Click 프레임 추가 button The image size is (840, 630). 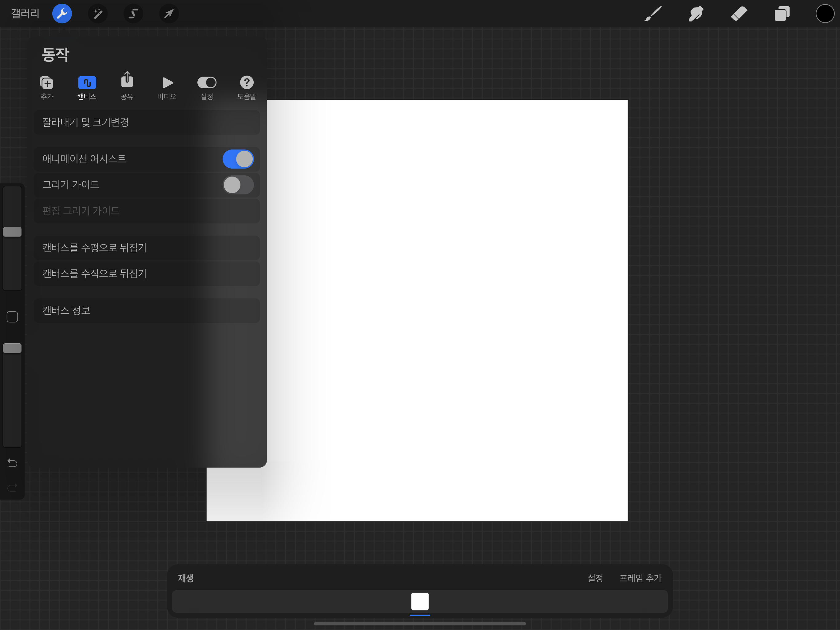640,578
